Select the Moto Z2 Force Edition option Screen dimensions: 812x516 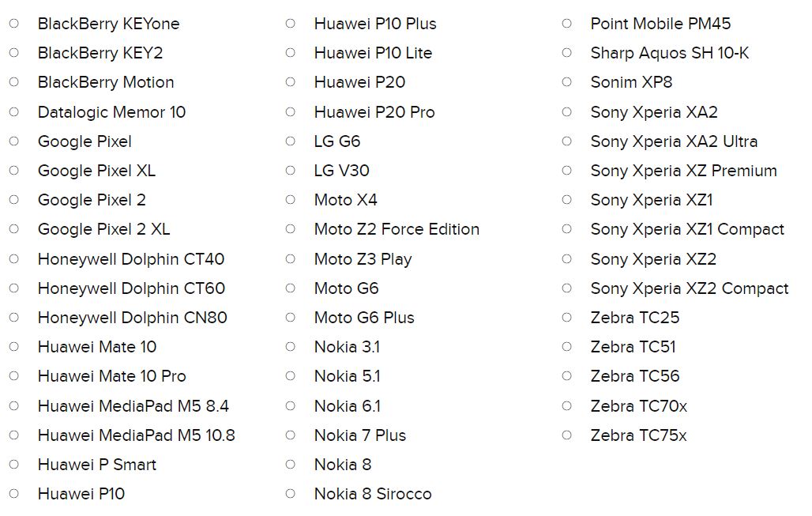coord(291,229)
